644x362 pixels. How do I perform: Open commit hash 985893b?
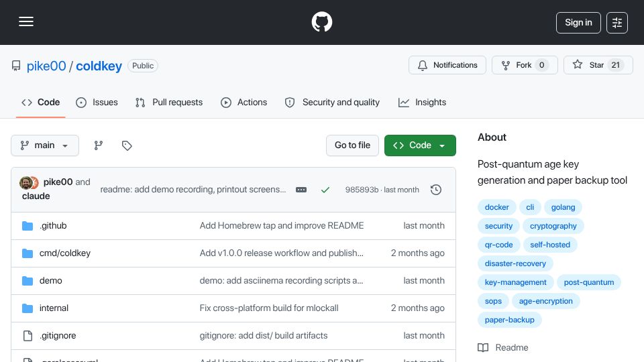(362, 190)
